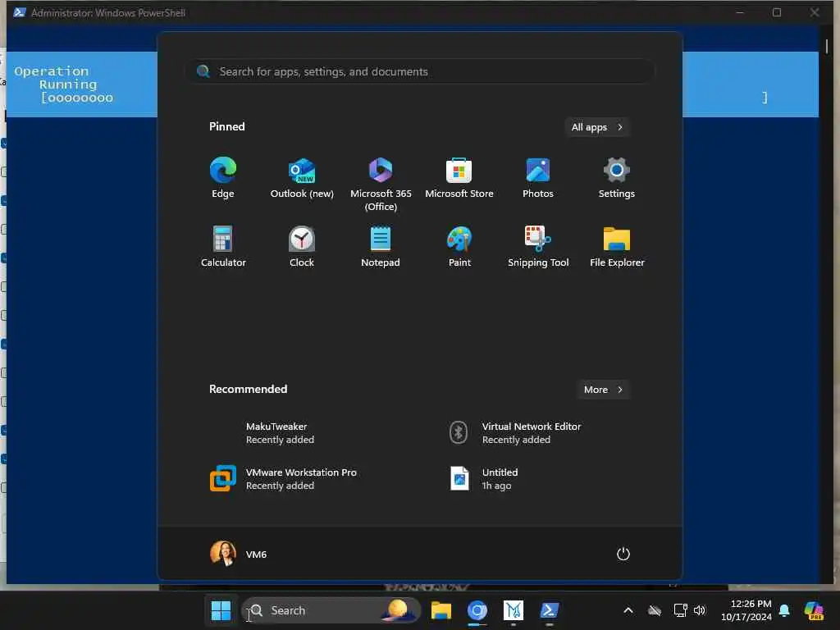Launch the Photos app
Screen dimensions: 840x630
coord(538,178)
